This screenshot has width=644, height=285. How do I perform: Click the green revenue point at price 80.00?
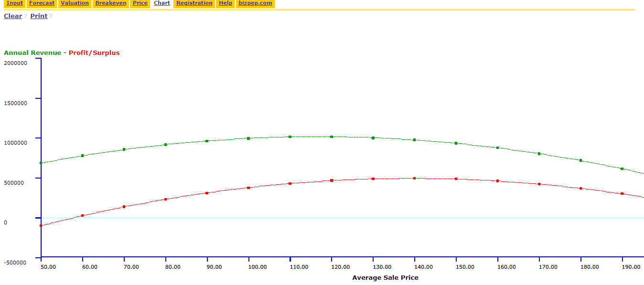tap(165, 145)
